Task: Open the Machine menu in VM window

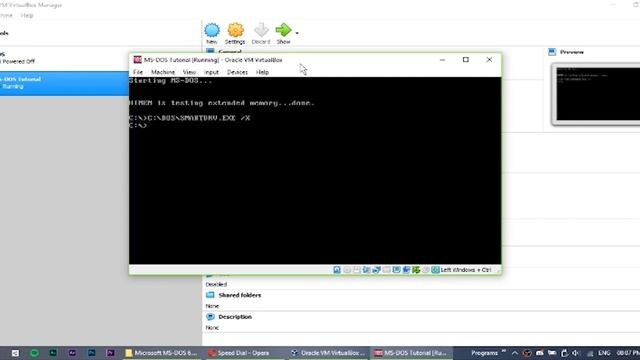Action: pyautogui.click(x=163, y=72)
